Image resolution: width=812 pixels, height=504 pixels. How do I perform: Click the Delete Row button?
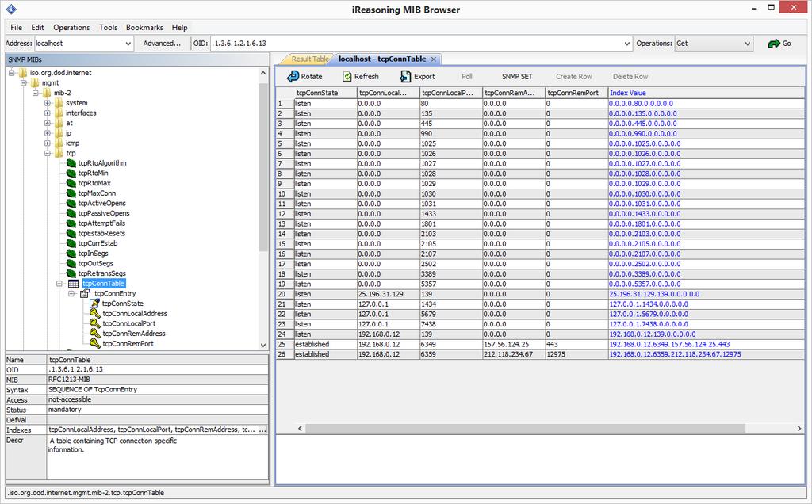coord(630,77)
